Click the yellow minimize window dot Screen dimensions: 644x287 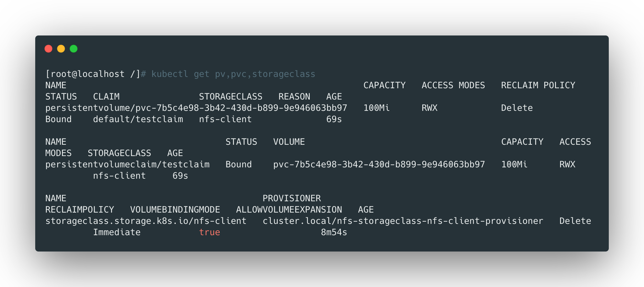[61, 49]
